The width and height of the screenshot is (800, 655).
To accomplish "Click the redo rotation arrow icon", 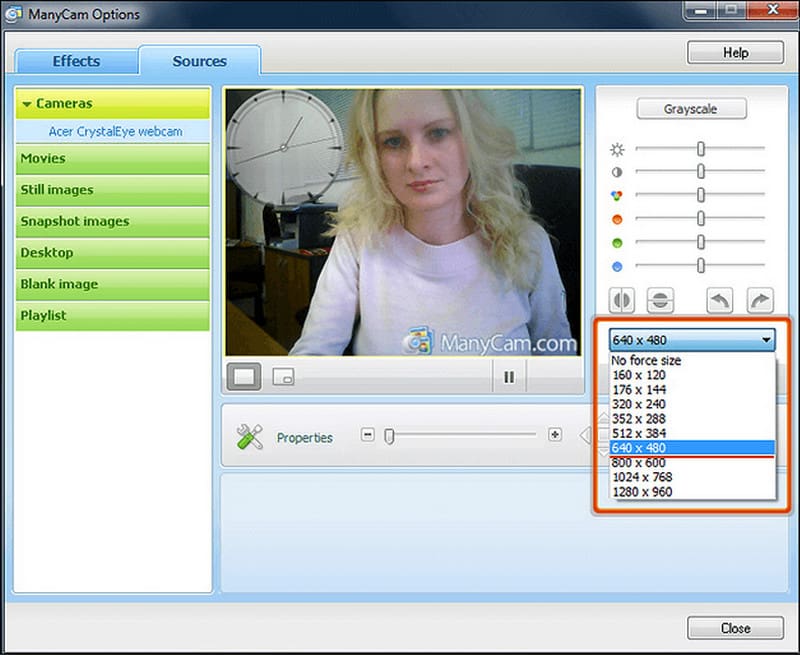I will click(x=760, y=300).
